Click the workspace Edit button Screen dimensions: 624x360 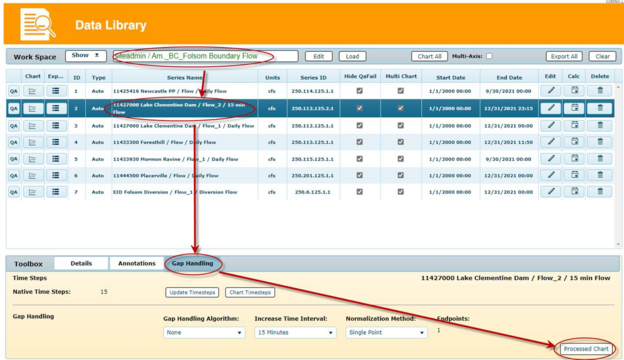pos(319,56)
